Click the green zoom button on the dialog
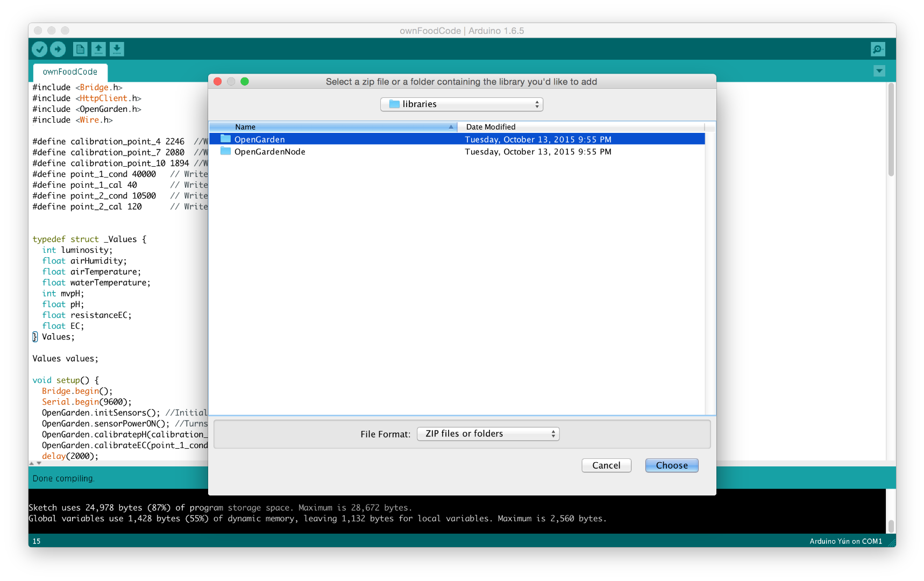Screen dimensions: 924x581 [x=245, y=82]
